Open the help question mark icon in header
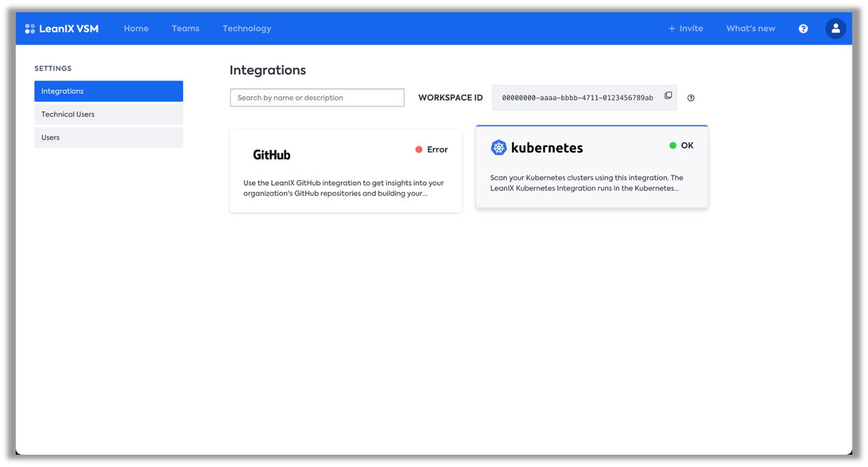The height and width of the screenshot is (467, 868). pyautogui.click(x=803, y=29)
